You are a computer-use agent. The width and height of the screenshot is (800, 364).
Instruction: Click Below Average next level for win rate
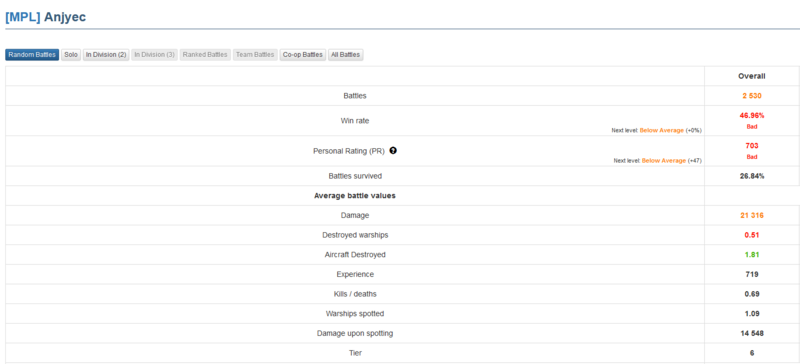click(x=661, y=131)
